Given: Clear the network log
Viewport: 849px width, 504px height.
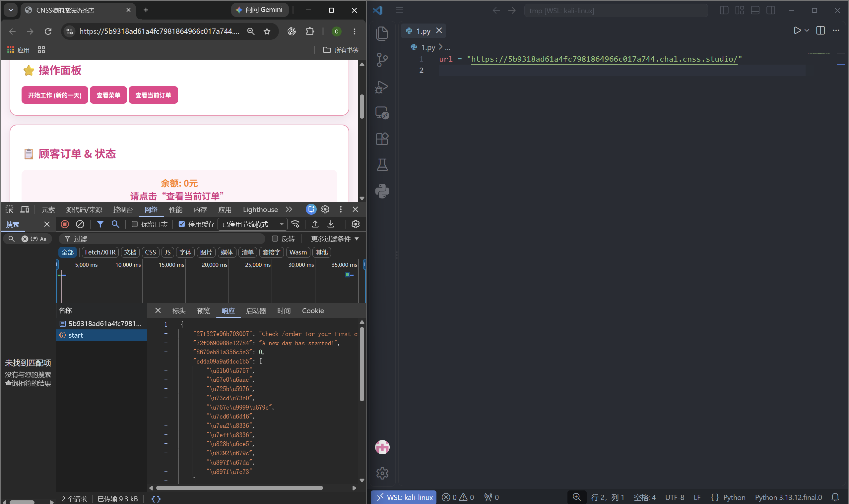Looking at the screenshot, I should (x=80, y=224).
